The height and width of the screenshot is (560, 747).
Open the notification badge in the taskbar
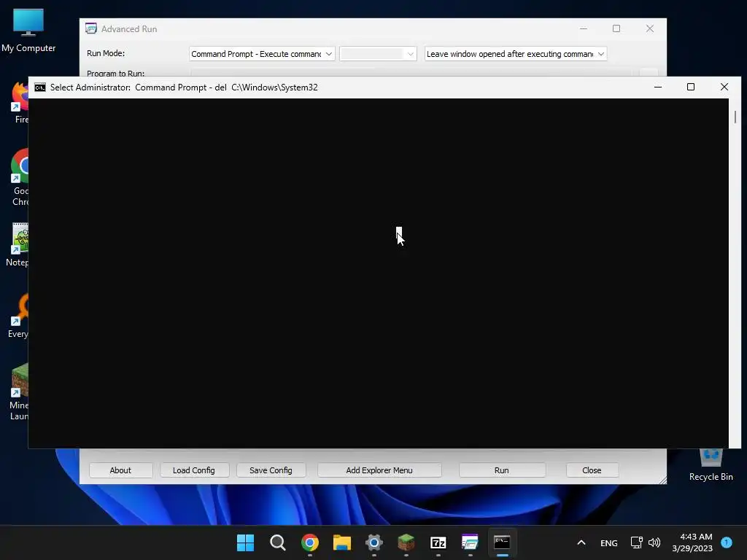[x=727, y=542]
